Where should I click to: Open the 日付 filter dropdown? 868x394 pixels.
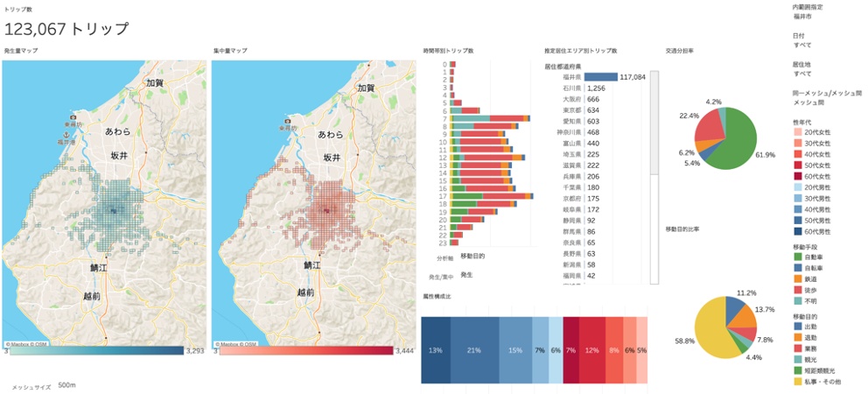801,45
